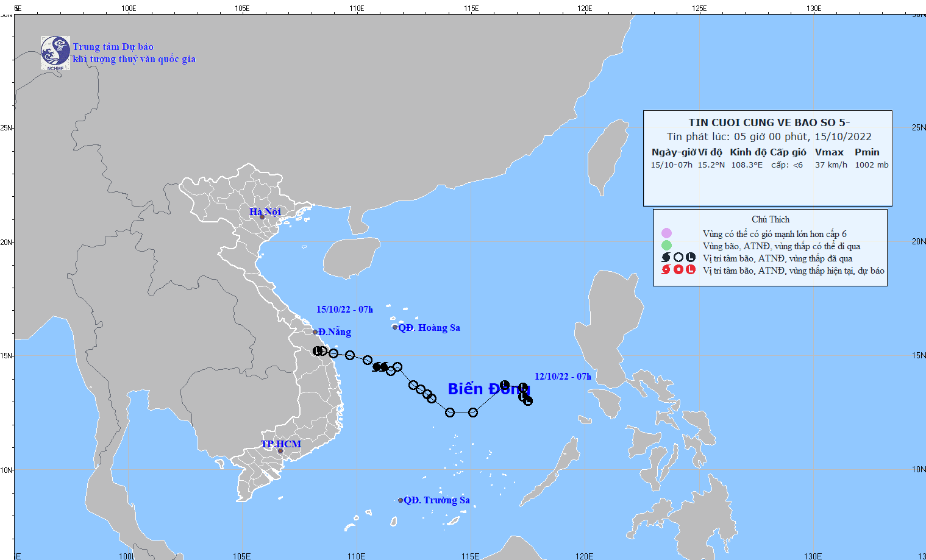Click the 25N latitude label on right

[918, 127]
